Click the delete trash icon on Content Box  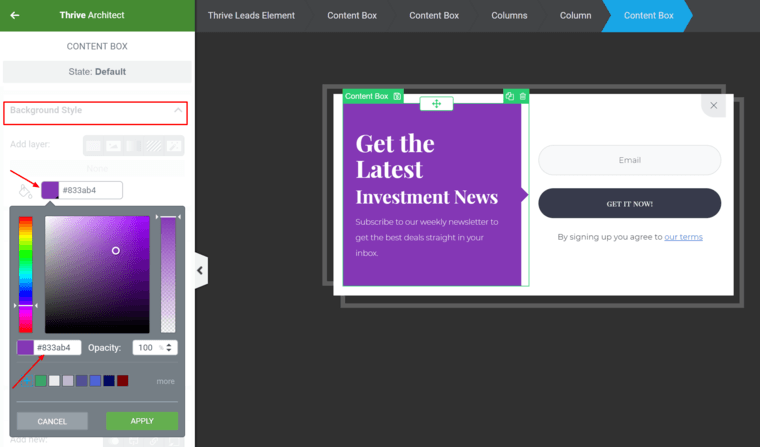pos(523,96)
